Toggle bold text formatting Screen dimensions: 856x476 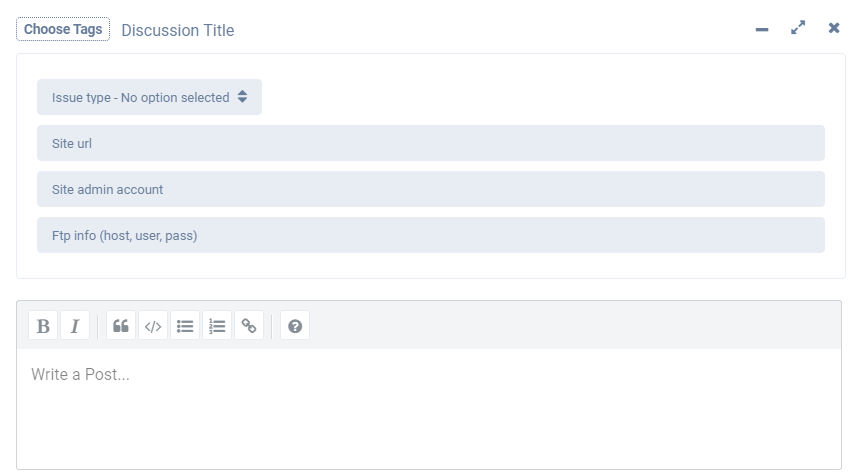pyautogui.click(x=43, y=326)
